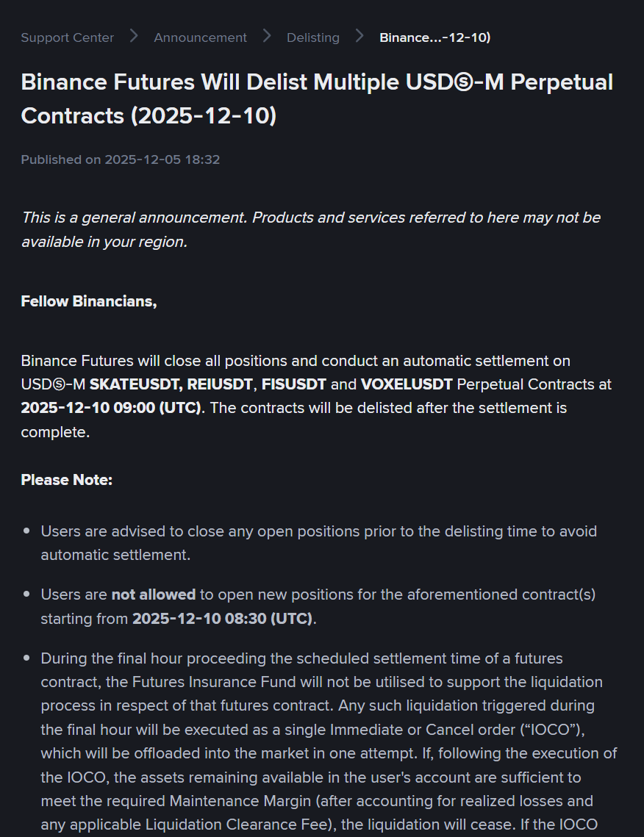This screenshot has height=837, width=644.
Task: Go to the Announcement breadcrumb page
Action: tap(200, 37)
